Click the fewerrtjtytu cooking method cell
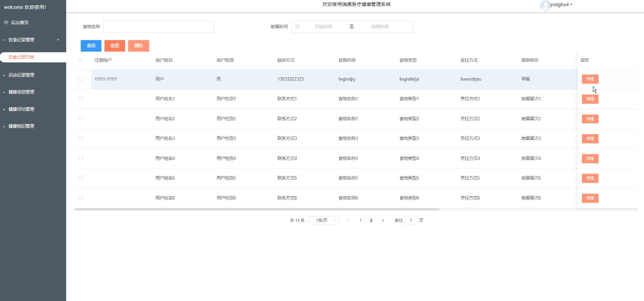 [x=471, y=79]
